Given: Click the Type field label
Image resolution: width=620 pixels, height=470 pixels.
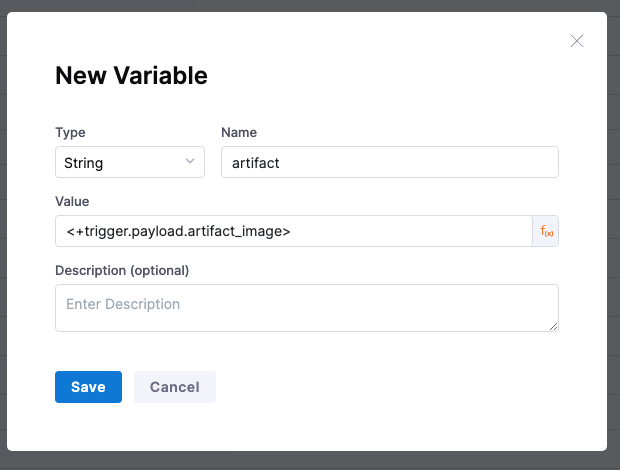Looking at the screenshot, I should [x=70, y=133].
